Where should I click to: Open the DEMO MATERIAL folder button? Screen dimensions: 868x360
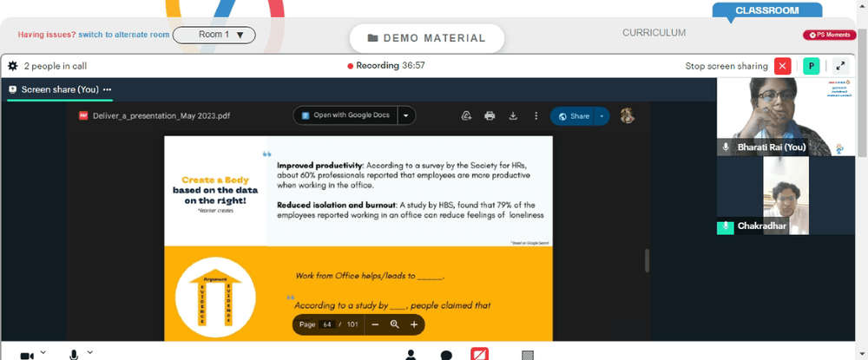(x=427, y=38)
